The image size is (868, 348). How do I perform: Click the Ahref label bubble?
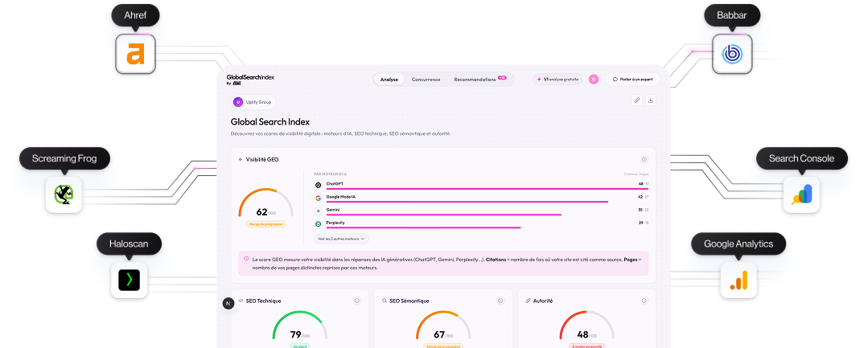pyautogui.click(x=136, y=15)
